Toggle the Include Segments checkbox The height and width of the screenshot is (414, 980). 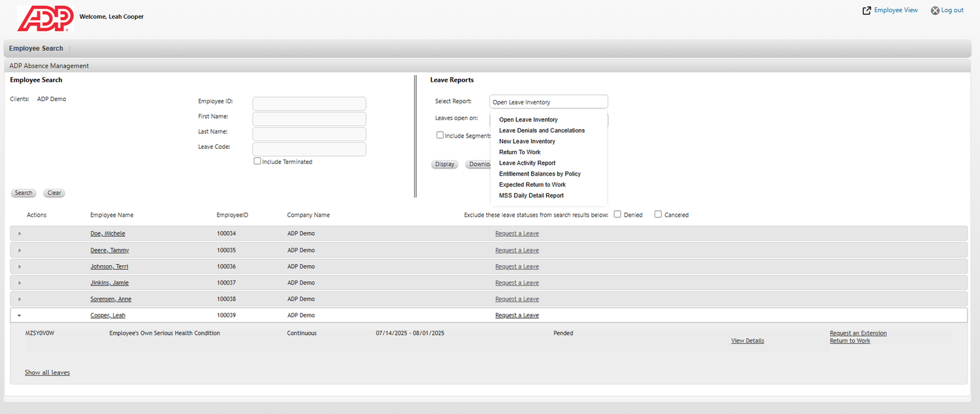(x=440, y=135)
